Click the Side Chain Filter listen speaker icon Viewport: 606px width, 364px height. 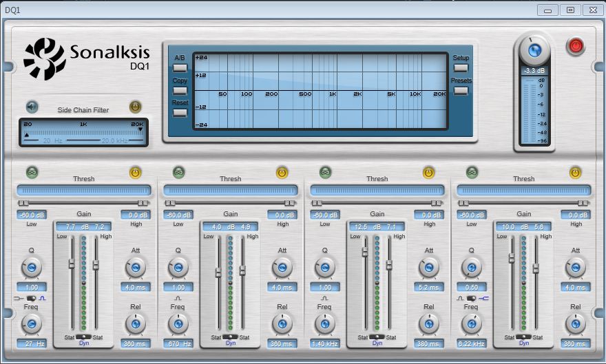click(32, 107)
